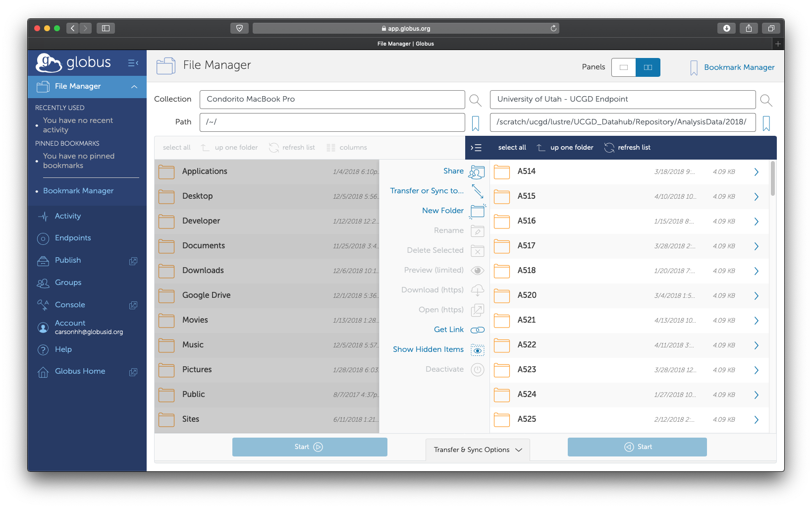
Task: Click the Bookmark Manager icon at top right
Action: click(x=694, y=68)
